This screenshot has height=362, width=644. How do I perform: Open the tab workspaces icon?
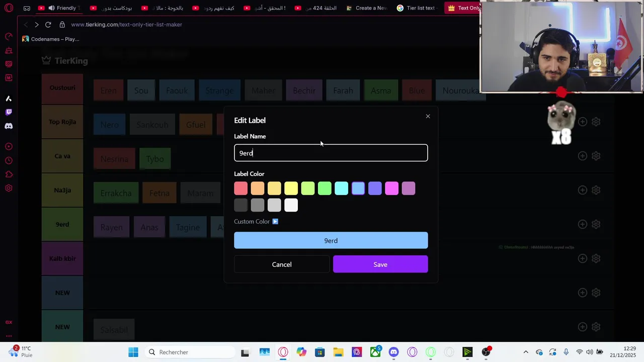pyautogui.click(x=27, y=8)
